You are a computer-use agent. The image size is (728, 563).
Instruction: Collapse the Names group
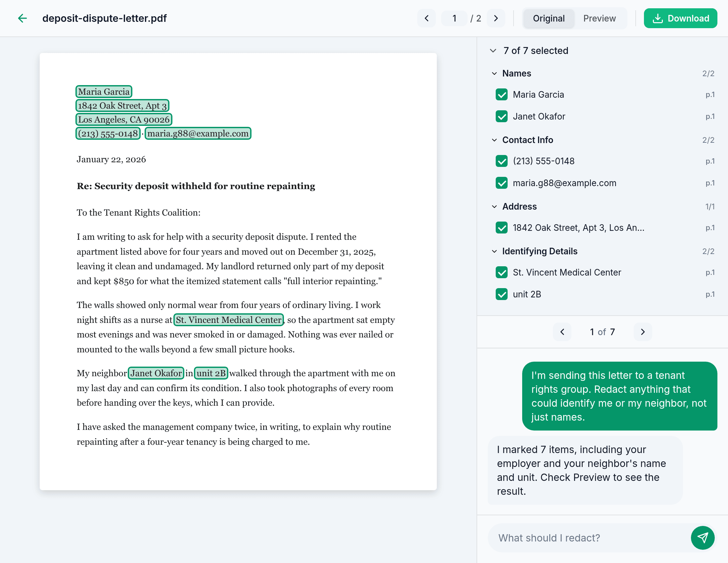point(494,74)
